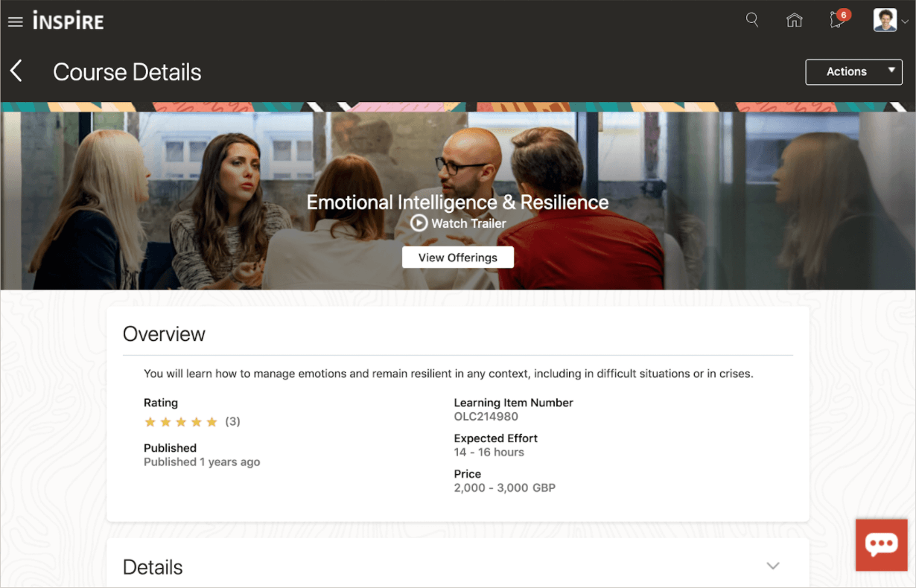Click the OLC214980 learning item number
Image resolution: width=916 pixels, height=588 pixels.
486,417
